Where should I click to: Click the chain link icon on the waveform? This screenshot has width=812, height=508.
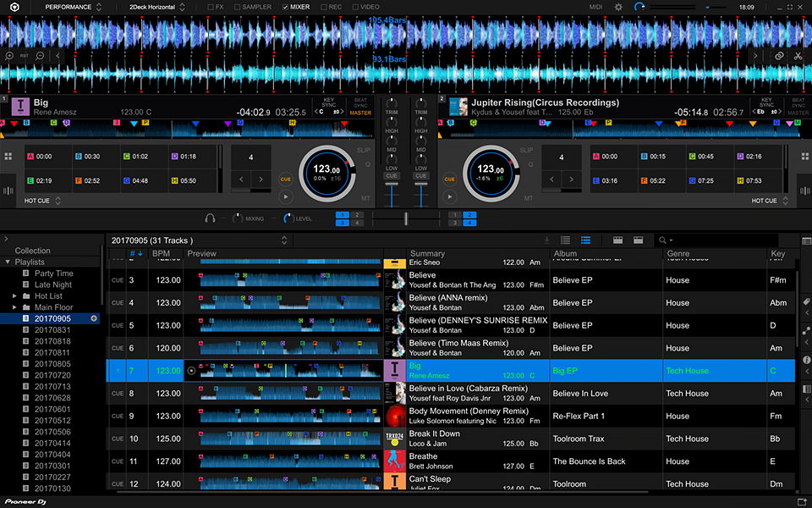pos(779,56)
